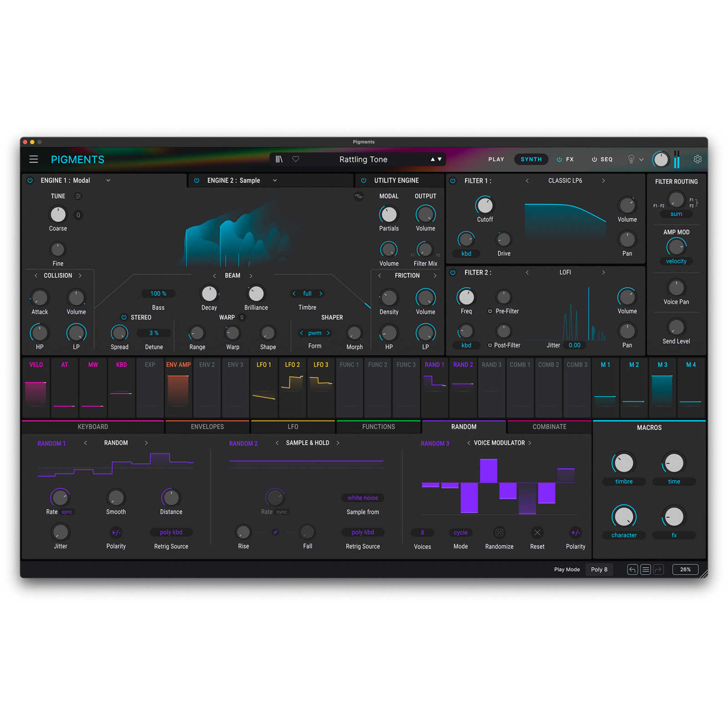Open Engine 1 Modal type dropdown
Image resolution: width=728 pixels, height=728 pixels.
click(x=108, y=180)
